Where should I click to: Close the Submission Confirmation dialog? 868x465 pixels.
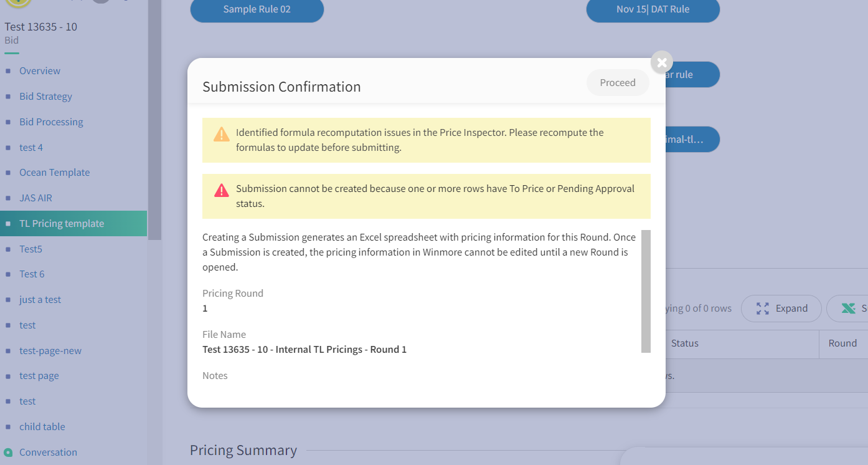(x=662, y=62)
